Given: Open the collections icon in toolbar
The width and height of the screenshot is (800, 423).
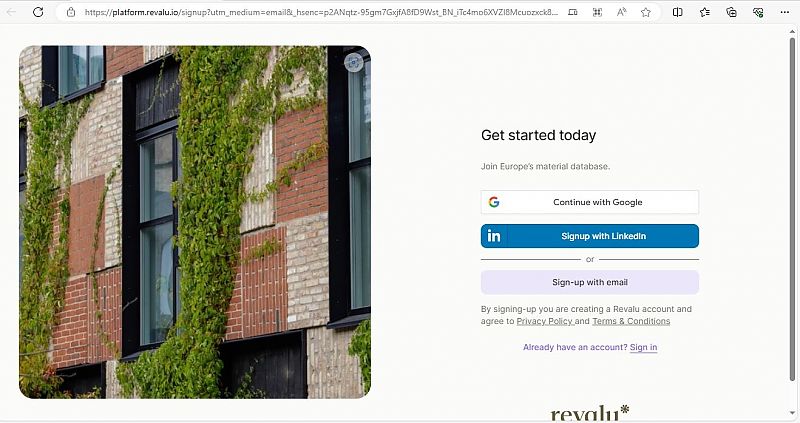Looking at the screenshot, I should [731, 12].
